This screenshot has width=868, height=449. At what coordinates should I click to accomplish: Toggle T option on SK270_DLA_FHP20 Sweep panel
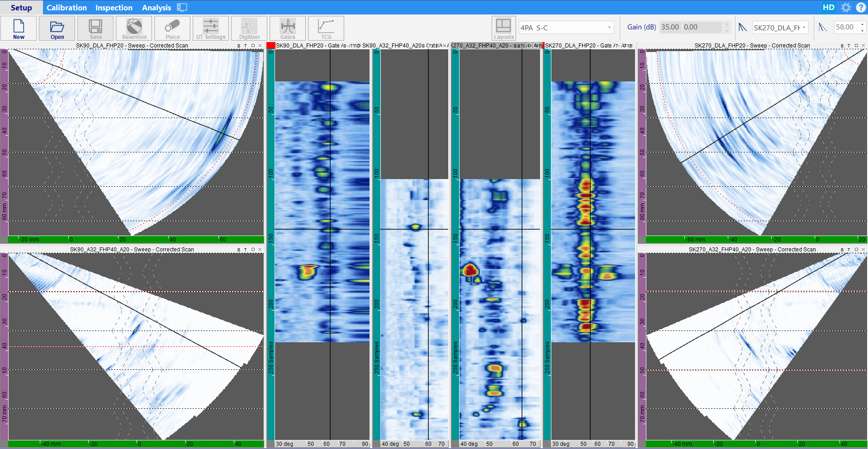click(849, 46)
